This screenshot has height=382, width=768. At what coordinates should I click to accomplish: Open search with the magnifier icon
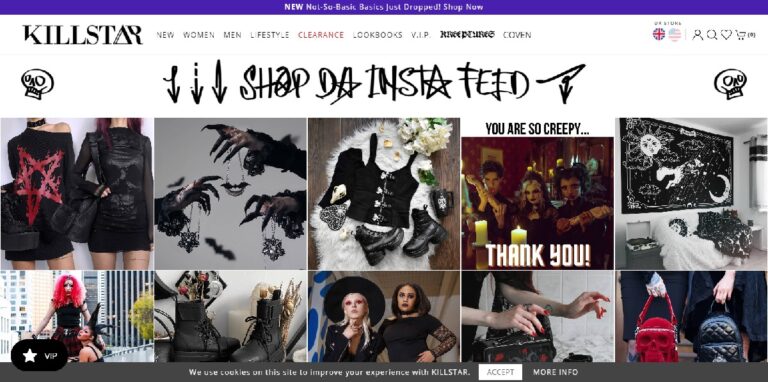(x=712, y=35)
